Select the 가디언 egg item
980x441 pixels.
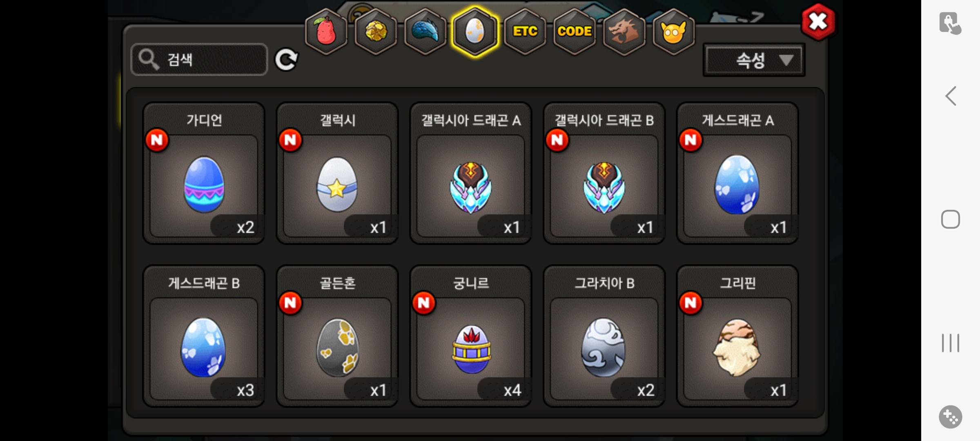[x=204, y=173]
